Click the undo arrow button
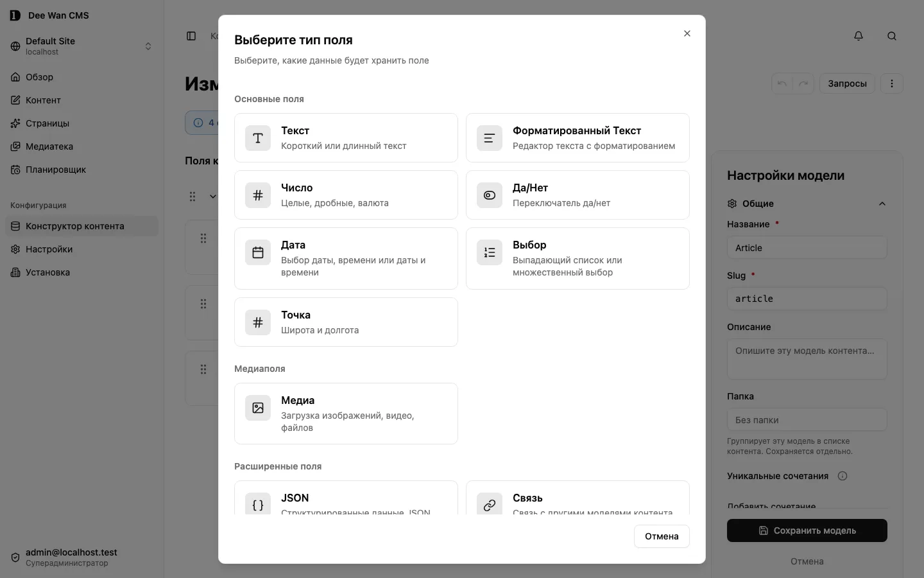Image resolution: width=924 pixels, height=578 pixels. 782,83
